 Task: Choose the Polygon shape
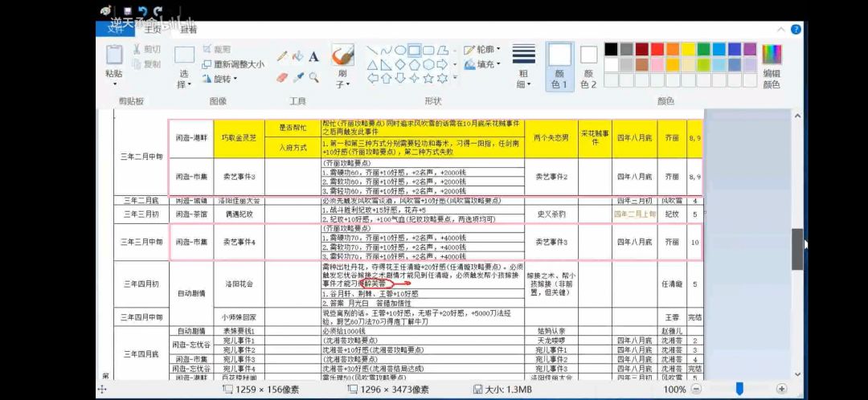[442, 51]
